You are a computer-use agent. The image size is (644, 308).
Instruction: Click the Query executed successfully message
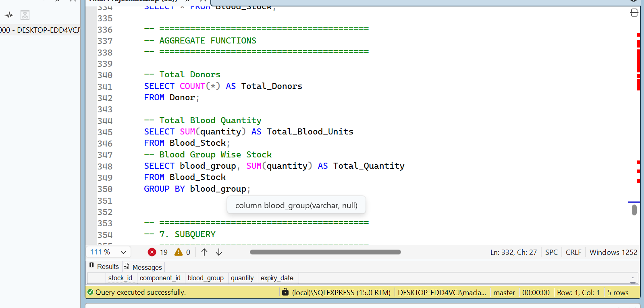point(141,292)
